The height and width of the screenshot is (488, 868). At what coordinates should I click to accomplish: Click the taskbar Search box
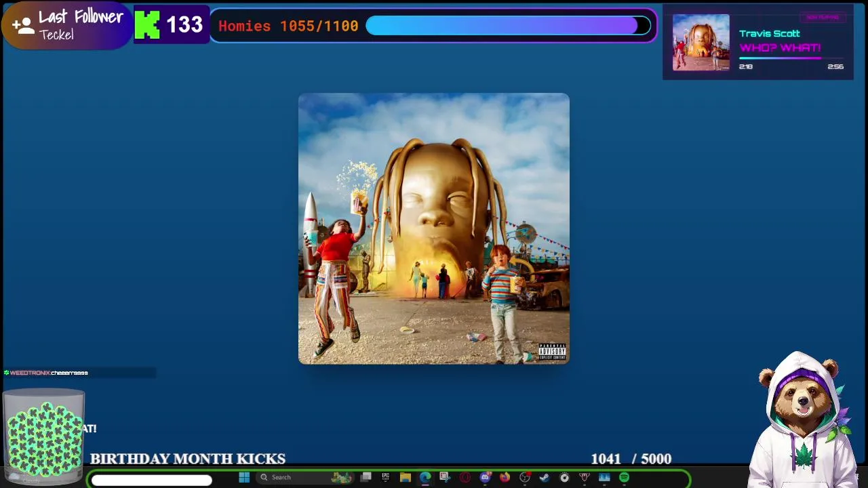(304, 477)
